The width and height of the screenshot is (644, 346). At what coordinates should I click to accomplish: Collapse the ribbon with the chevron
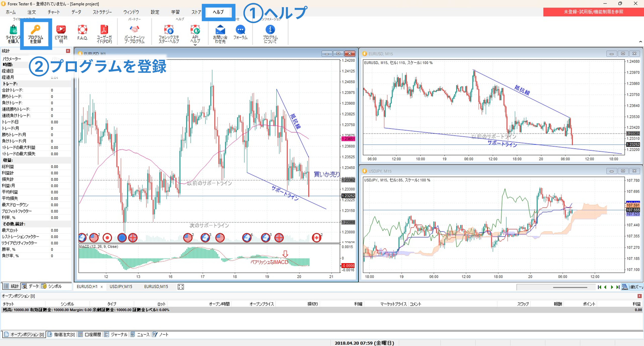(640, 41)
